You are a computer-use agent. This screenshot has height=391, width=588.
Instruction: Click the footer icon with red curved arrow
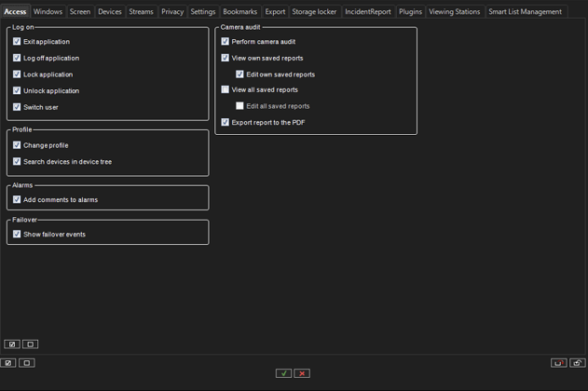click(559, 362)
